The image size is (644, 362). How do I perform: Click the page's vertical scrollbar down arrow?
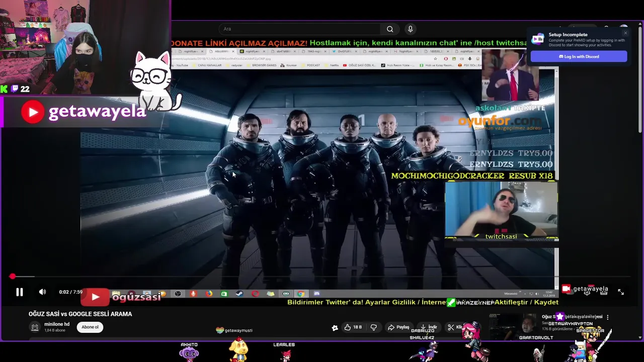tap(640, 337)
